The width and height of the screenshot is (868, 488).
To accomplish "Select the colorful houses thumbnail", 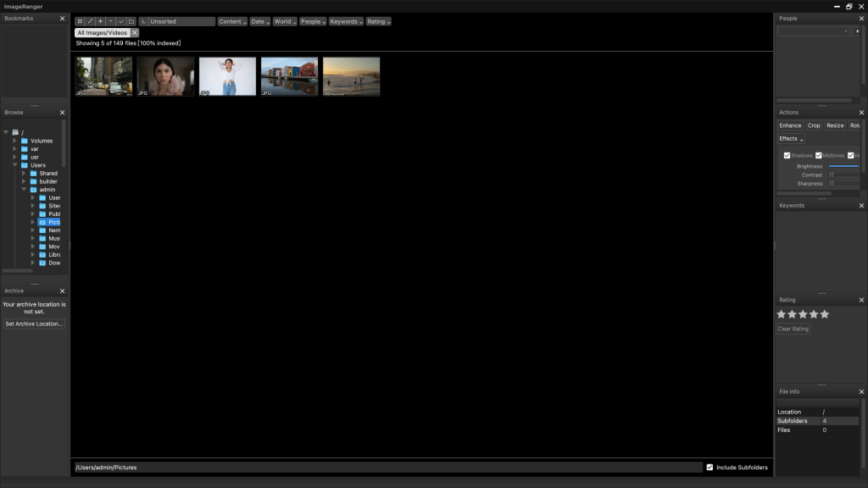I will click(290, 76).
